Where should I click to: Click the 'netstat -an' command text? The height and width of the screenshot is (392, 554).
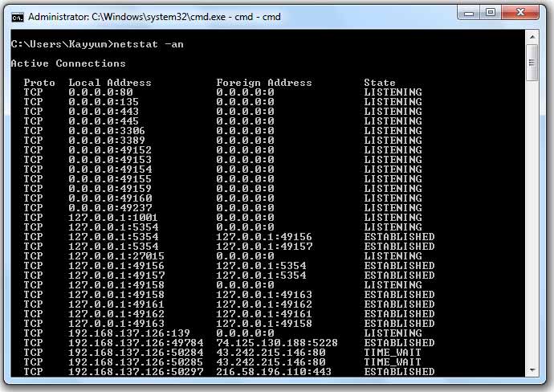(x=149, y=44)
